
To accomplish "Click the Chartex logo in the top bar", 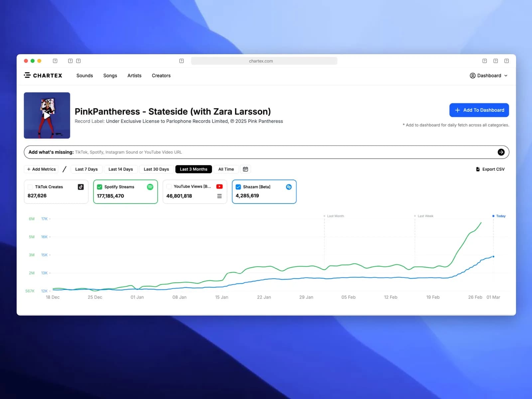I will coord(43,75).
